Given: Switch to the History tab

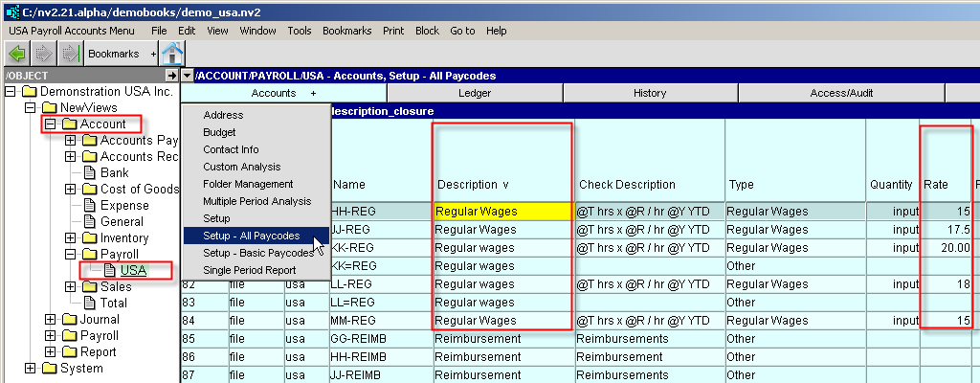Looking at the screenshot, I should click(x=650, y=93).
